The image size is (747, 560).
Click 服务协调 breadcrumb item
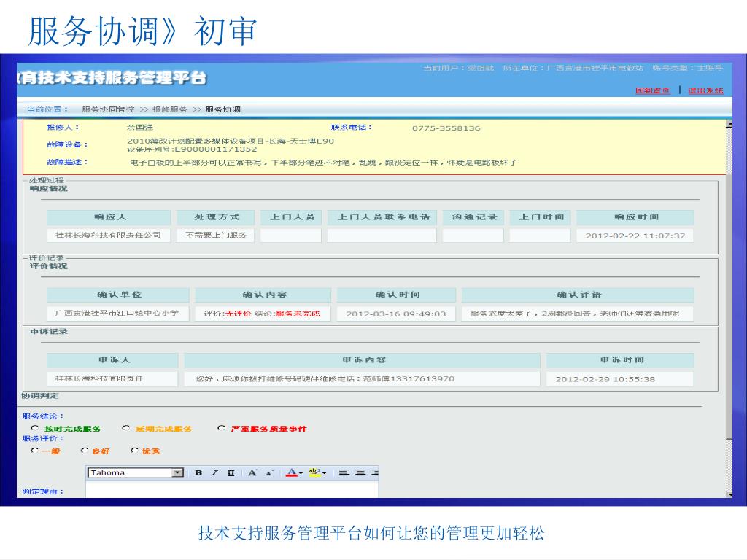click(223, 109)
